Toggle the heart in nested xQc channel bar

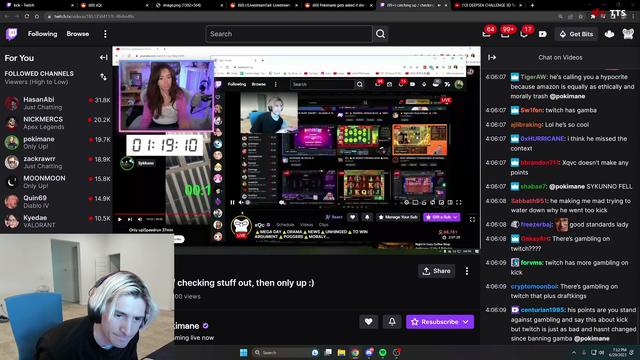coord(353,217)
